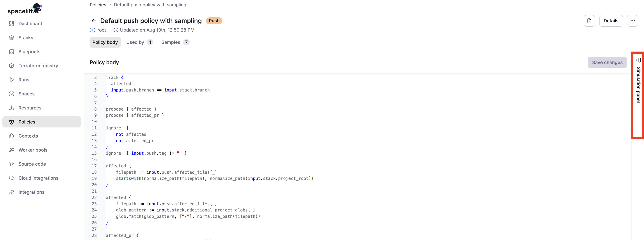Open Blueprints section
This screenshot has height=240, width=644.
(29, 52)
